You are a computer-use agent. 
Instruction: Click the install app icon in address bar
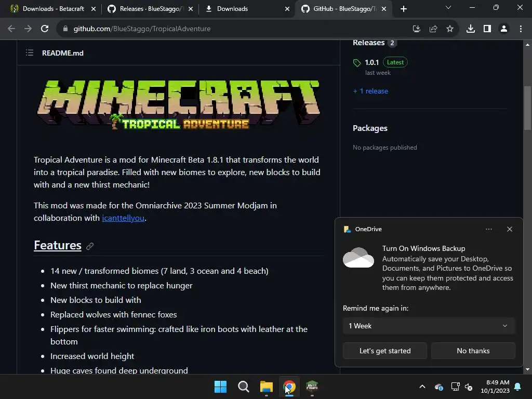click(416, 29)
